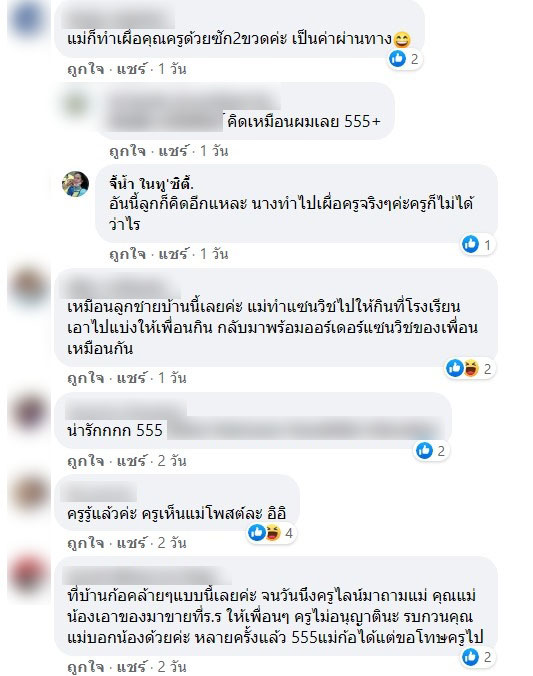Click thumbs-up reaction on น่ารักกกก 555 comment
This screenshot has height=676, width=533.
424,451
